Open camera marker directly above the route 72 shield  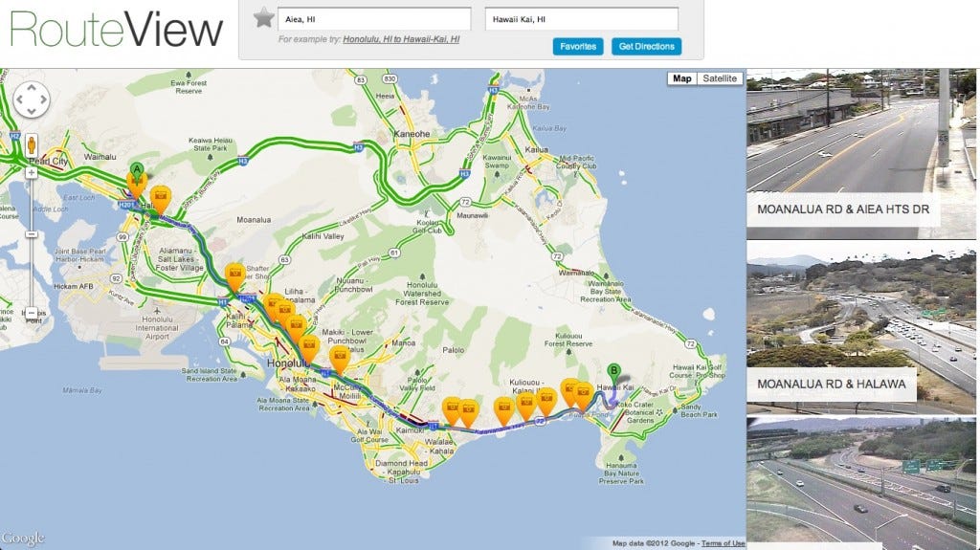(x=546, y=402)
